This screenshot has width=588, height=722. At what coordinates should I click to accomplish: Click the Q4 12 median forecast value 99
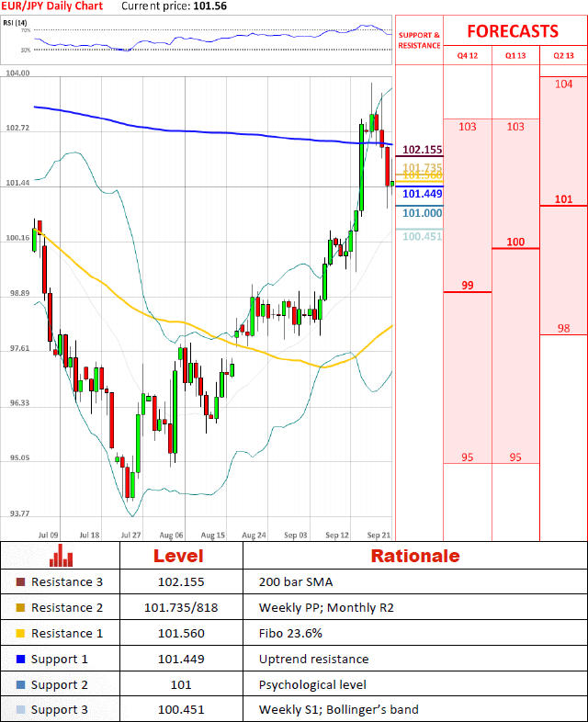tap(468, 286)
